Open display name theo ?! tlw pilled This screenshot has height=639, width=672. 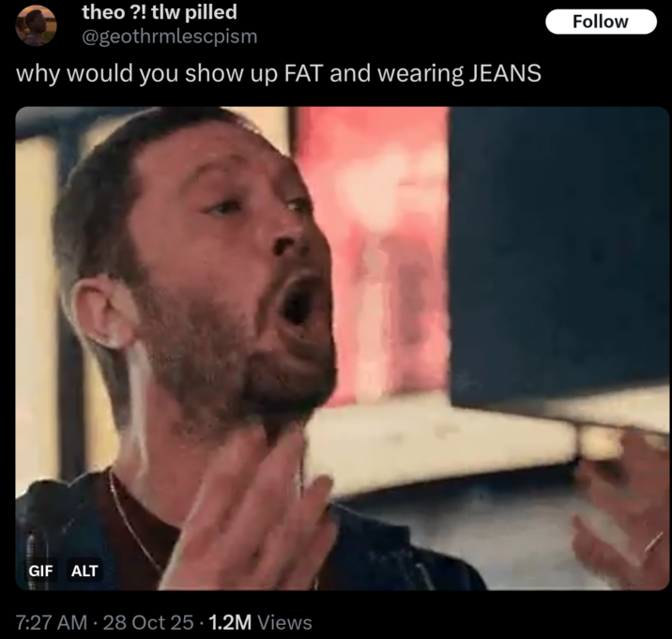pyautogui.click(x=160, y=12)
